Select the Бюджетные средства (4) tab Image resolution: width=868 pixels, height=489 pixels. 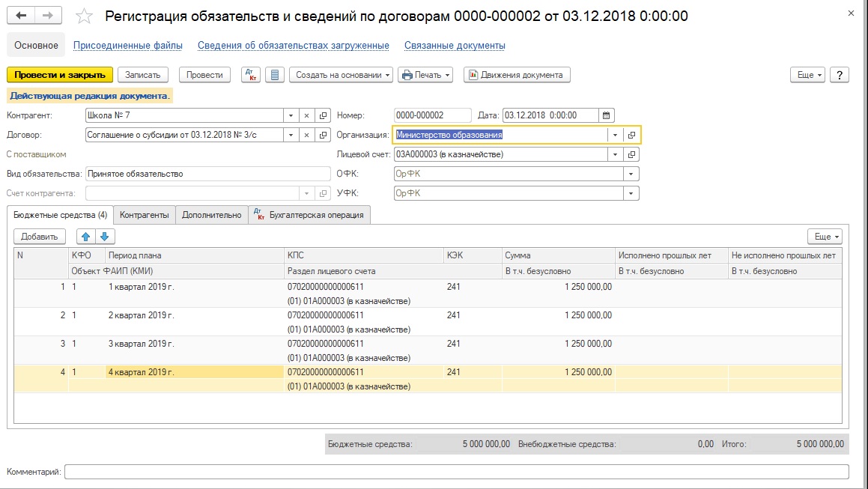pos(61,215)
